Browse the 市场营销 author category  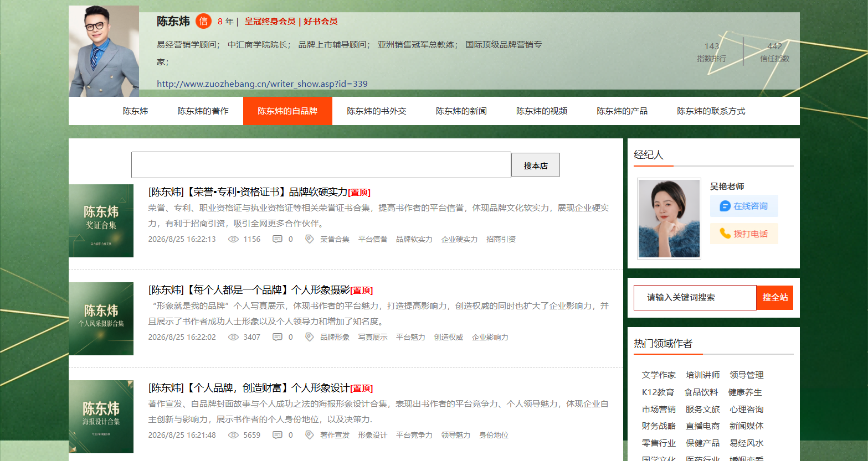659,410
